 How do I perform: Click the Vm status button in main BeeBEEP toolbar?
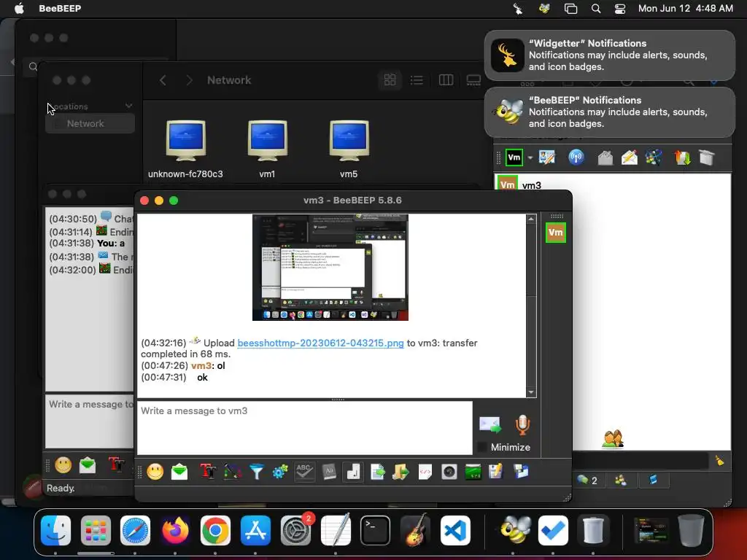(514, 157)
